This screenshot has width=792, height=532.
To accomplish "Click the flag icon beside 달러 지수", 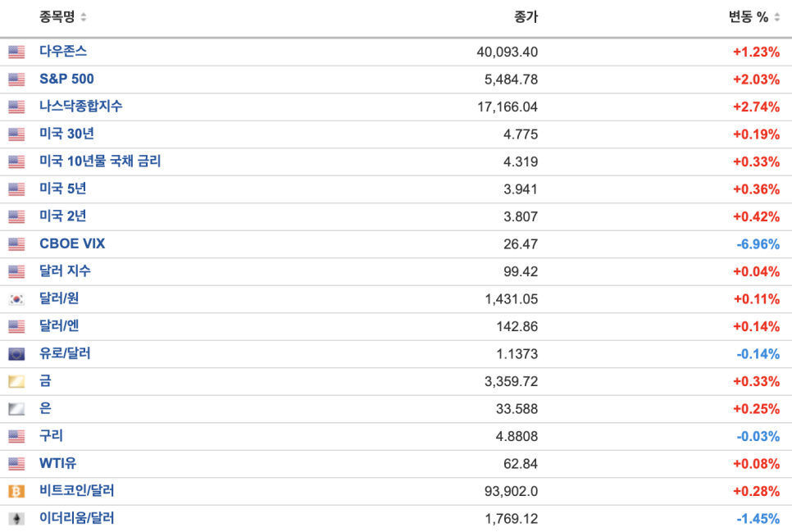I will click(x=16, y=272).
